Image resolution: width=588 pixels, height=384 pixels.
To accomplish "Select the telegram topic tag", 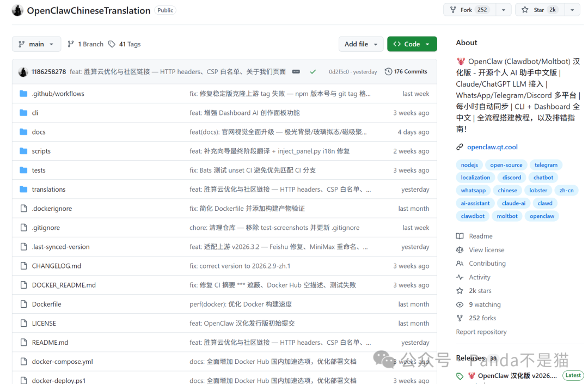I will [546, 164].
